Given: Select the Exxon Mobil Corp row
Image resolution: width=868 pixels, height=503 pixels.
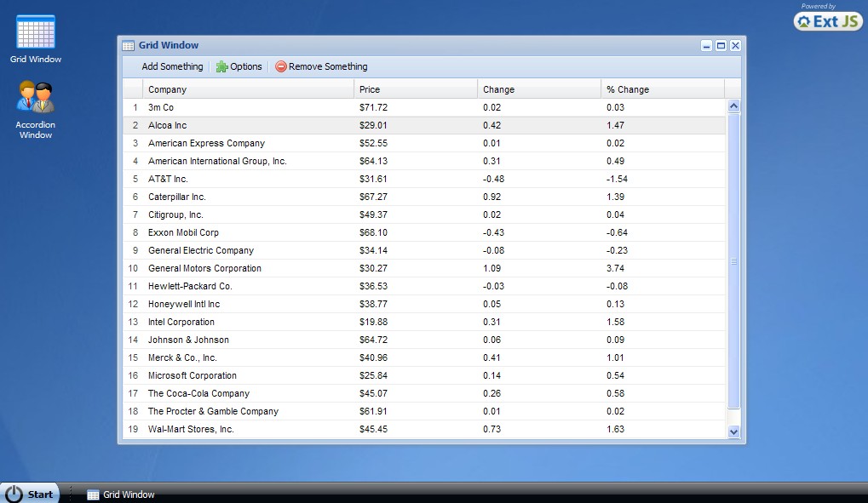Looking at the screenshot, I should tap(424, 232).
